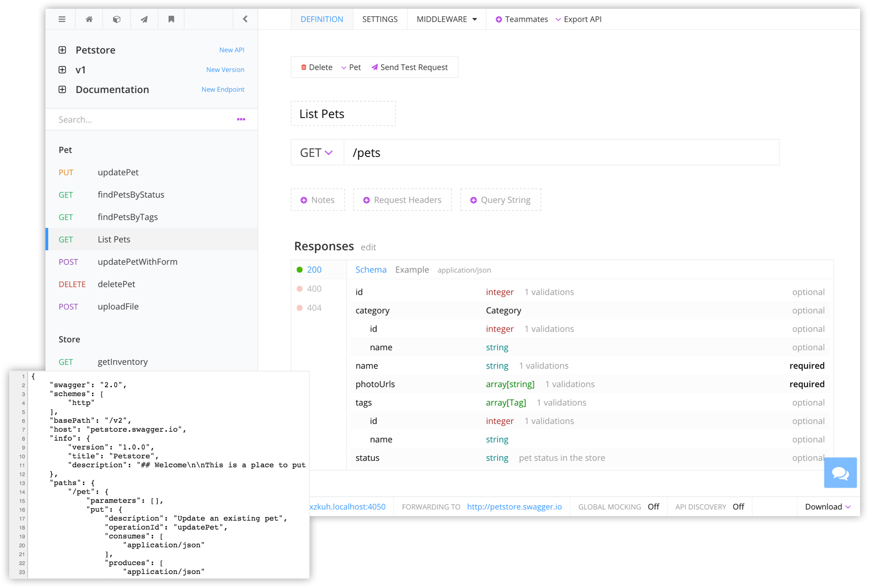Open the petstore.swagger.io forwarding link
Viewport: 869px width, 588px height.
(x=514, y=507)
